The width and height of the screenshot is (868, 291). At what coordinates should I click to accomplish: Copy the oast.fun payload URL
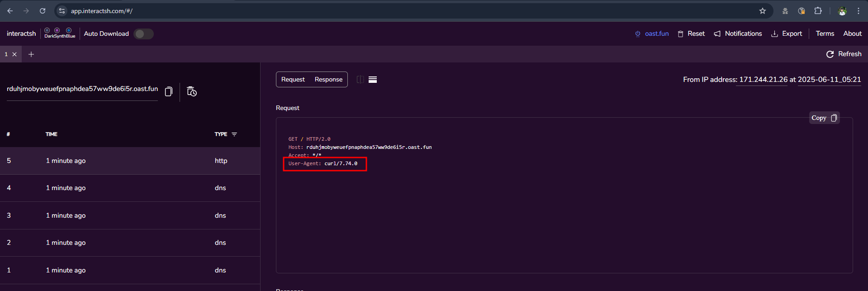(169, 91)
